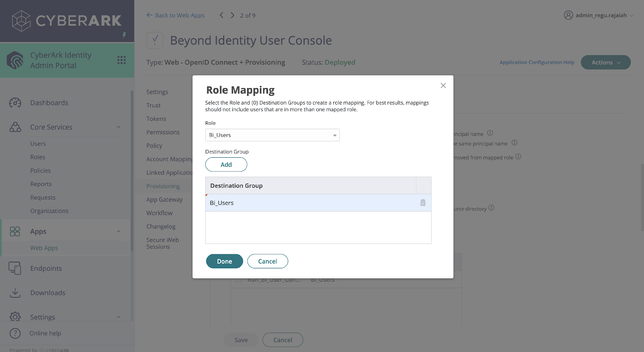
Task: Delete the Bi_Users destination group row
Action: click(423, 203)
